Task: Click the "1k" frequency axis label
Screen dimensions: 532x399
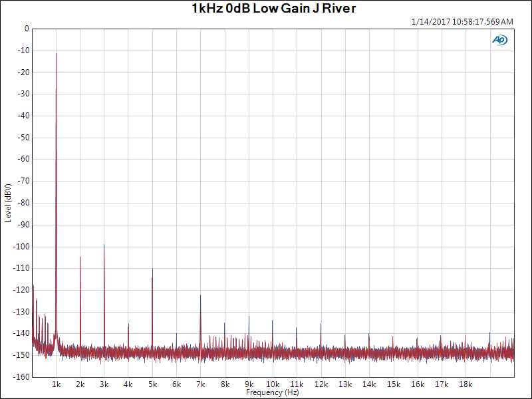Action: click(x=57, y=384)
